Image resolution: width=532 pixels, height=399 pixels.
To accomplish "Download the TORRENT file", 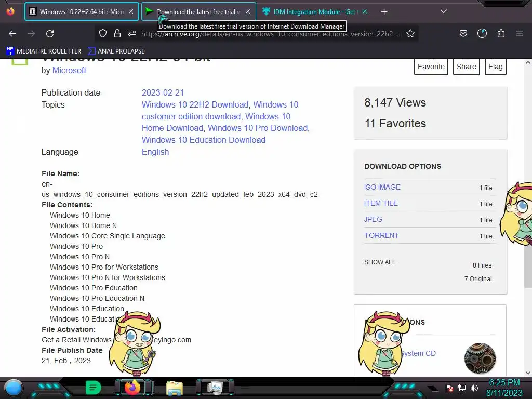I will coord(381,235).
